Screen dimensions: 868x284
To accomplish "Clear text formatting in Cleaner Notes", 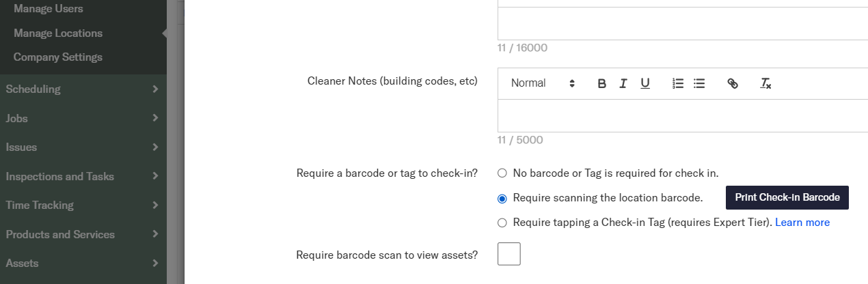I will (x=765, y=83).
